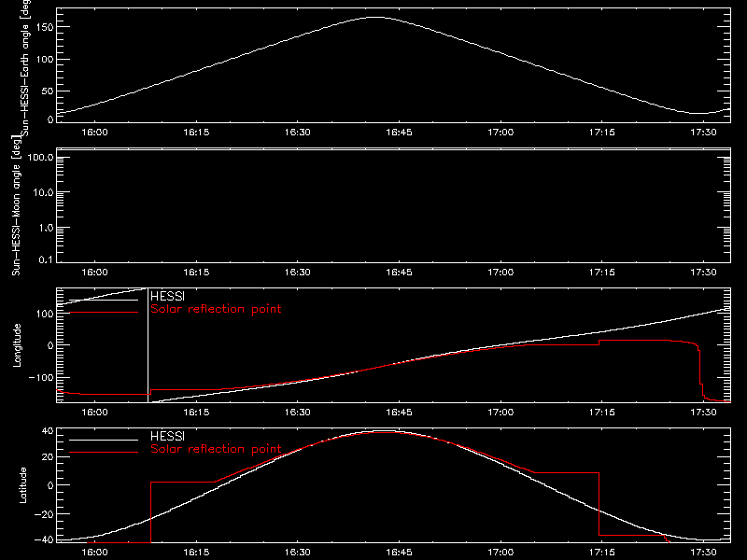Screen dimensions: 747x560
Task: Click the 50 tick label on Earth angle plot
Action: pyautogui.click(x=48, y=91)
